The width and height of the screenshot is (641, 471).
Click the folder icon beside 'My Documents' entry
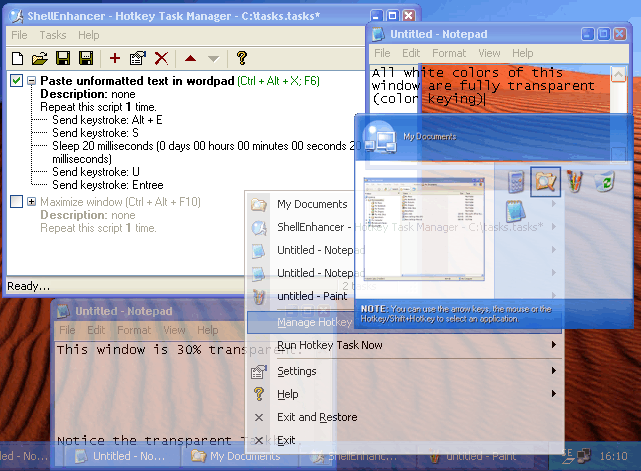pyautogui.click(x=259, y=204)
